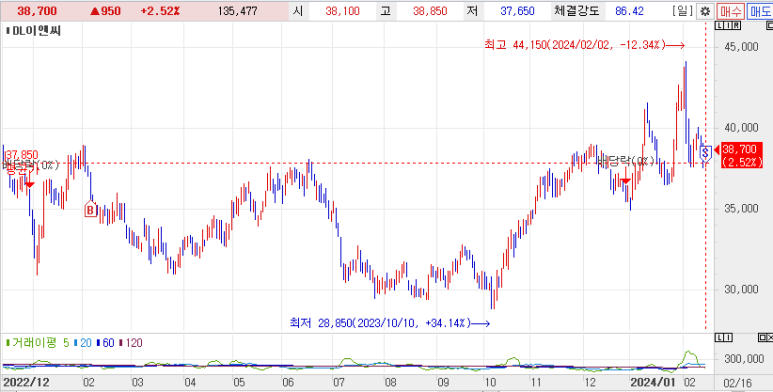Click the 고 high label in header
This screenshot has height=392, width=773.
[385, 11]
